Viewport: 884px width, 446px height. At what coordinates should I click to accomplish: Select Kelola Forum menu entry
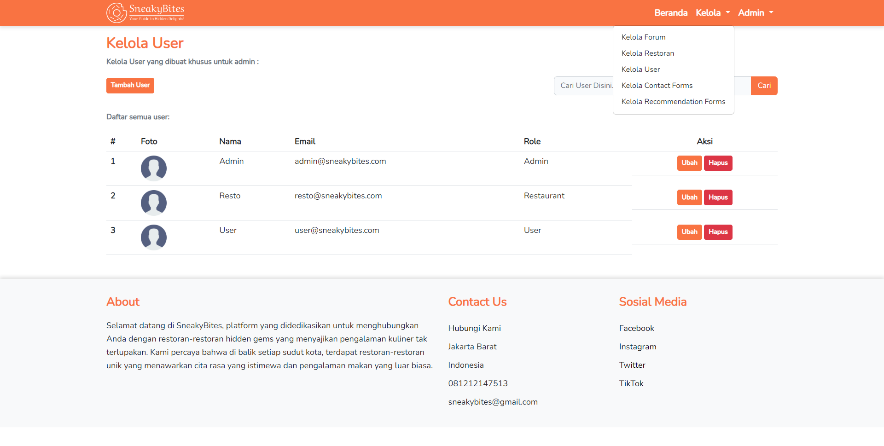(643, 37)
